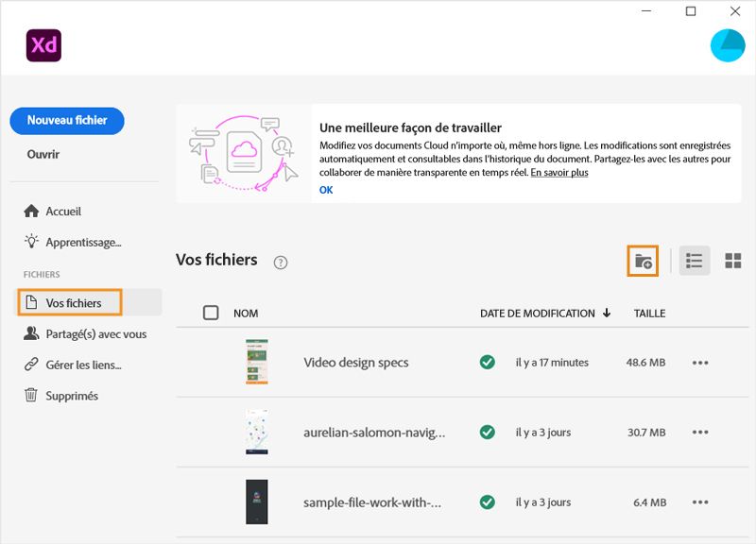Click the people icon for Partagé(s) avec vous
Image resolution: width=756 pixels, height=544 pixels.
tap(31, 333)
